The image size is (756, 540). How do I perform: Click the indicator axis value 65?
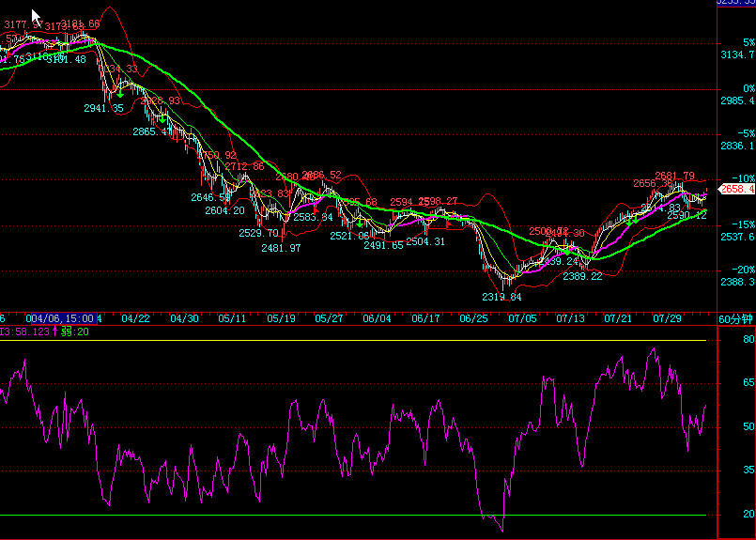point(748,383)
